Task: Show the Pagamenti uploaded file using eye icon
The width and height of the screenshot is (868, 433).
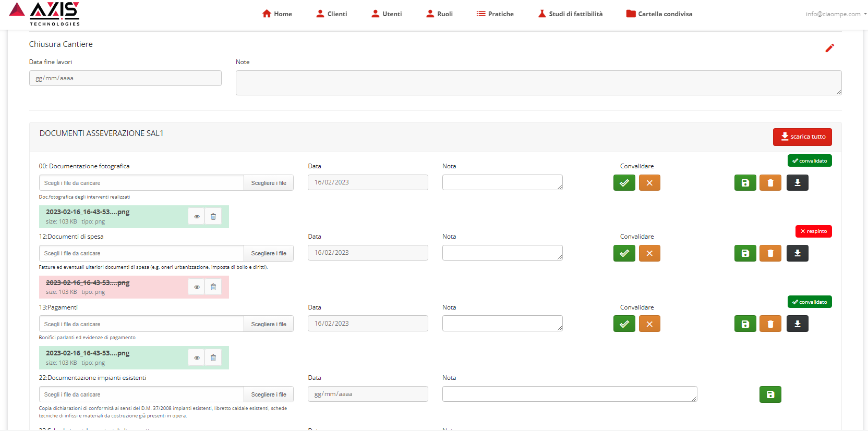Action: click(x=197, y=357)
